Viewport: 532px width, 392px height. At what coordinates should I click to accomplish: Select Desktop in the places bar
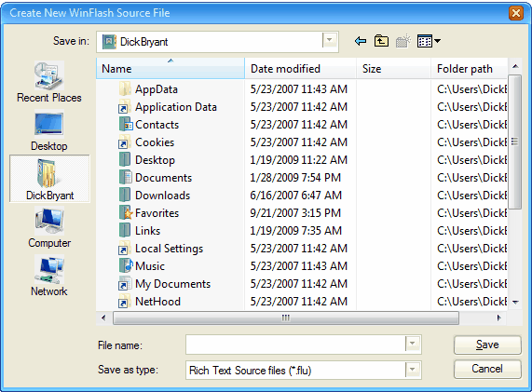[x=49, y=130]
